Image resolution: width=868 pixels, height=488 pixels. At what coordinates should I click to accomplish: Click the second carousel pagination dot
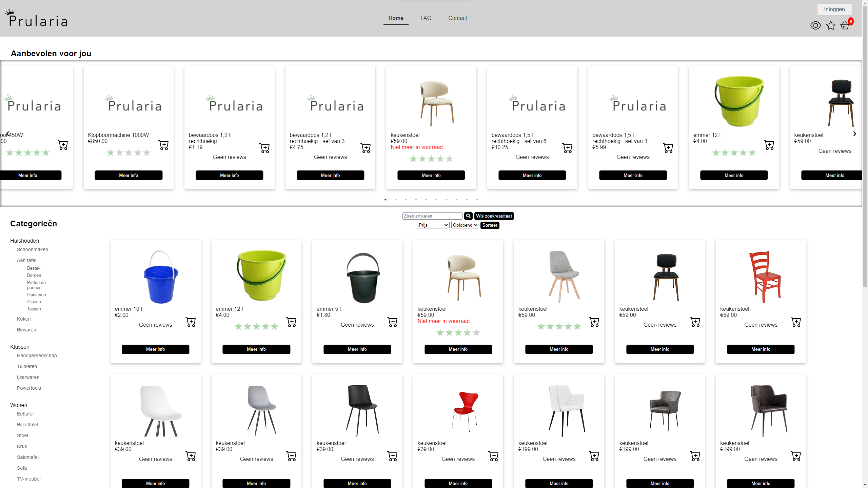[395, 200]
